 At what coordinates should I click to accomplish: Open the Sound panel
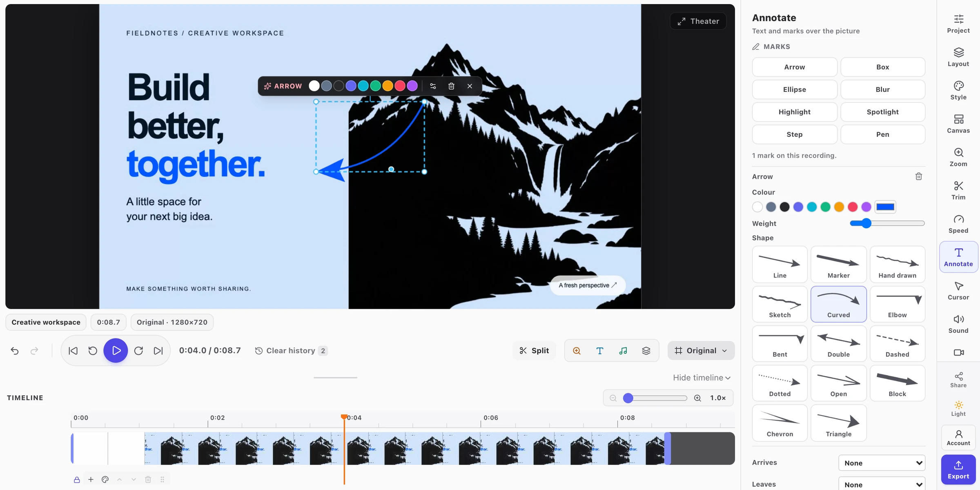click(x=958, y=324)
